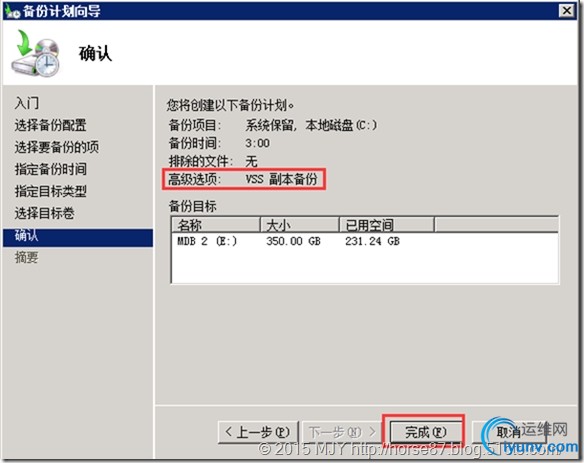
Task: Cancel the wizard with 取消 button
Action: coord(508,432)
